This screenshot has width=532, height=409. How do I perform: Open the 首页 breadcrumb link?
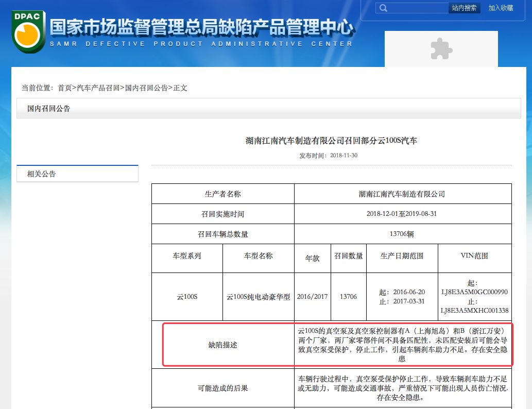tap(64, 88)
